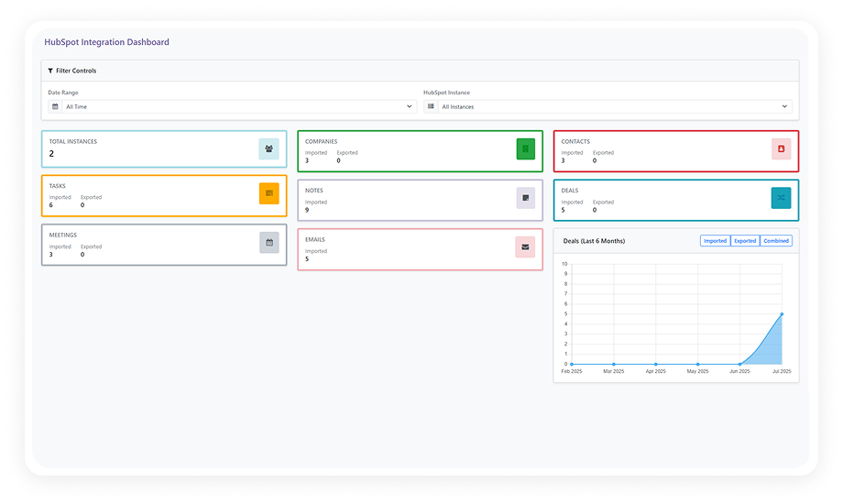Click the Apr 2025 axis label
Viewport: 843px width, 504px height.
(655, 372)
